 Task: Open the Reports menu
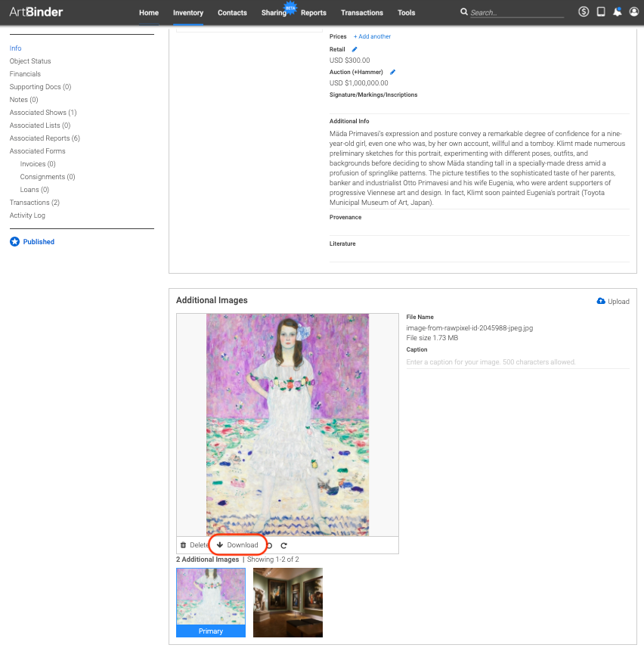(x=313, y=12)
